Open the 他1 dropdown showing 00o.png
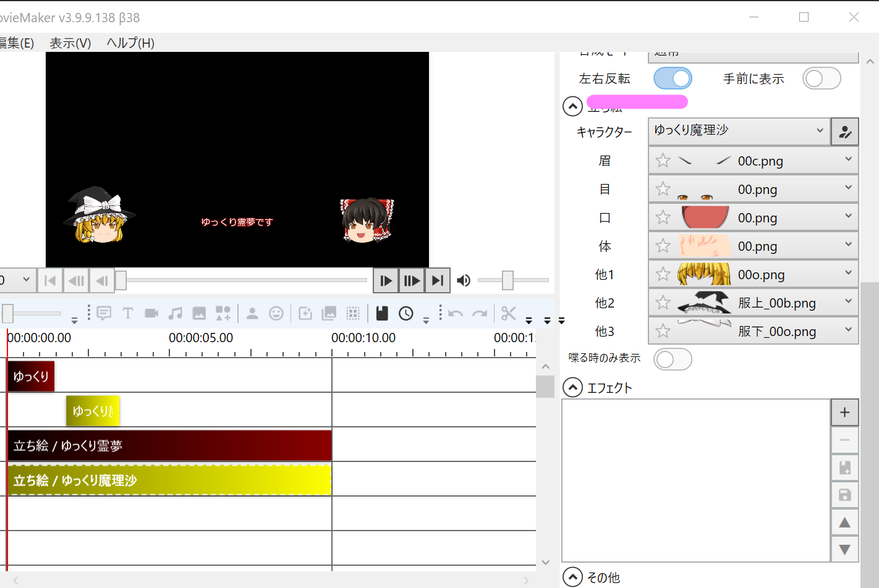This screenshot has height=588, width=879. coord(754,274)
